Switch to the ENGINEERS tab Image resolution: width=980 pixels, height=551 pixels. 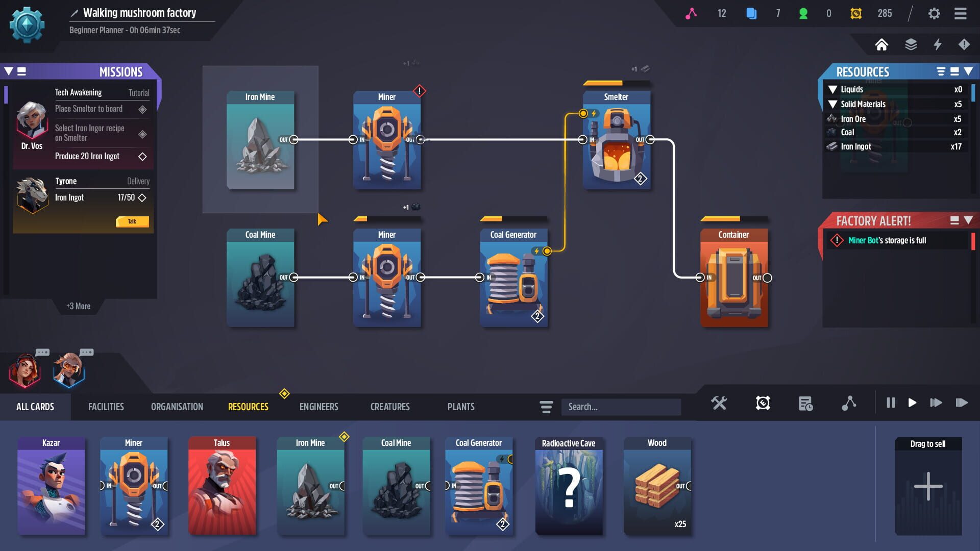click(x=319, y=407)
